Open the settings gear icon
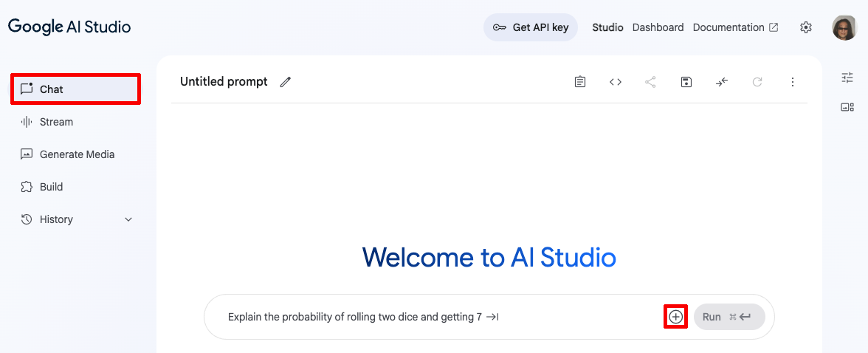Screen dimensions: 868x353 click(806, 27)
